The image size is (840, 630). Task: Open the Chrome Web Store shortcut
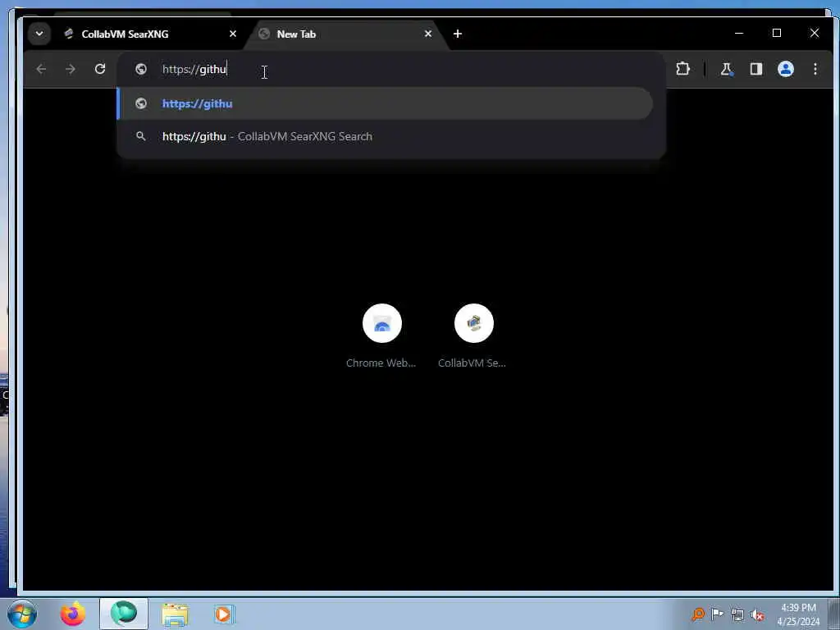click(382, 323)
